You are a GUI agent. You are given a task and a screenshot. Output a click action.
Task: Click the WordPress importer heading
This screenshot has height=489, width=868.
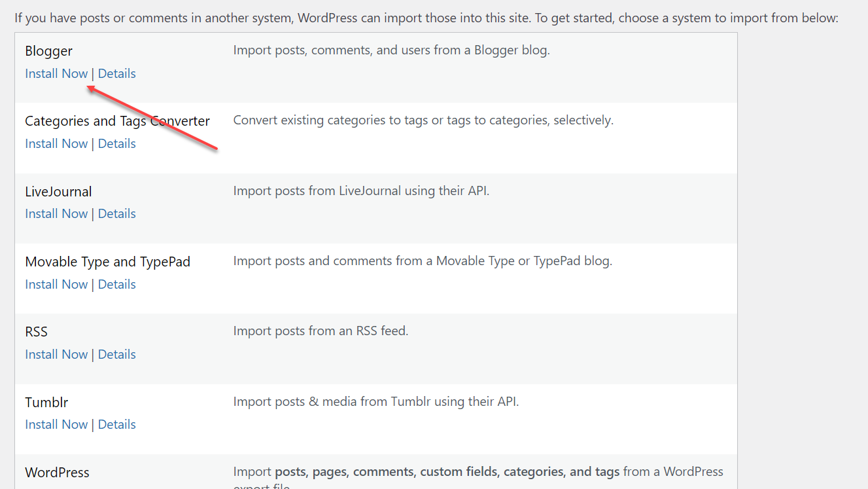point(58,472)
